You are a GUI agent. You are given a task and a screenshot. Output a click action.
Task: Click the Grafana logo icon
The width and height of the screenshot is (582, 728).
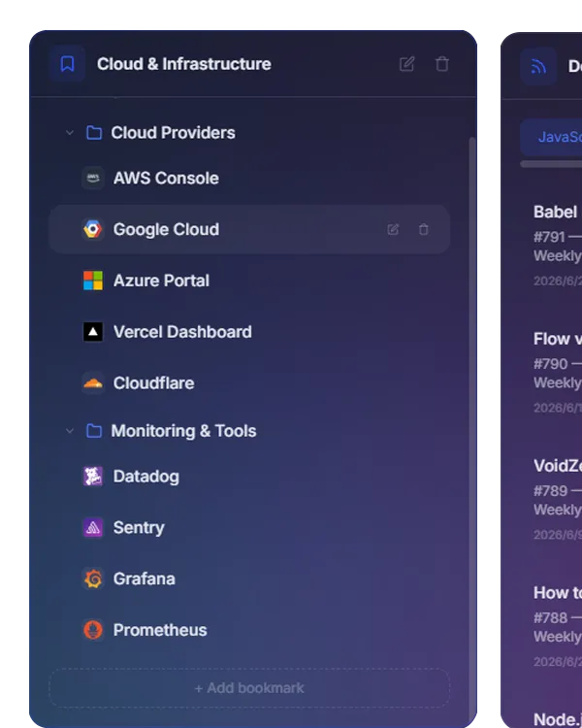tap(93, 579)
